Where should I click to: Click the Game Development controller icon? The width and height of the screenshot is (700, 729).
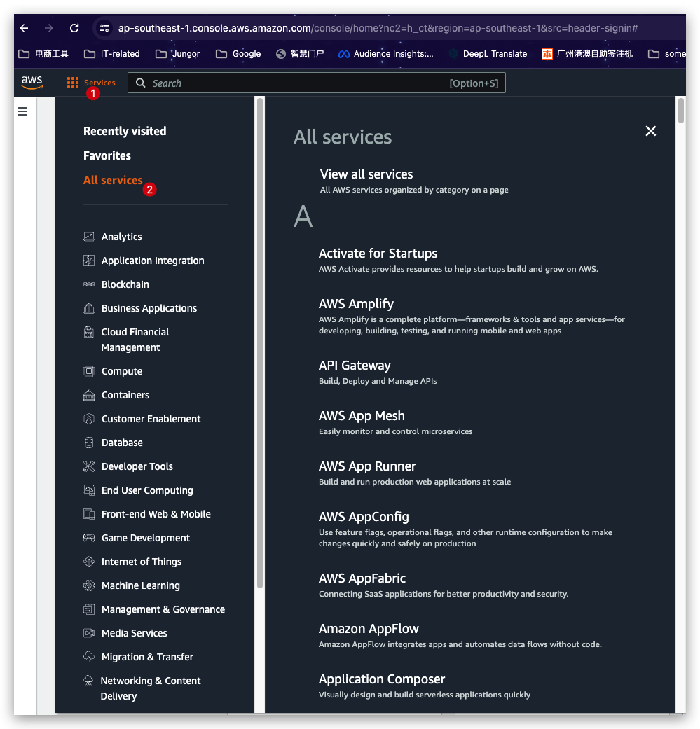pyautogui.click(x=89, y=538)
